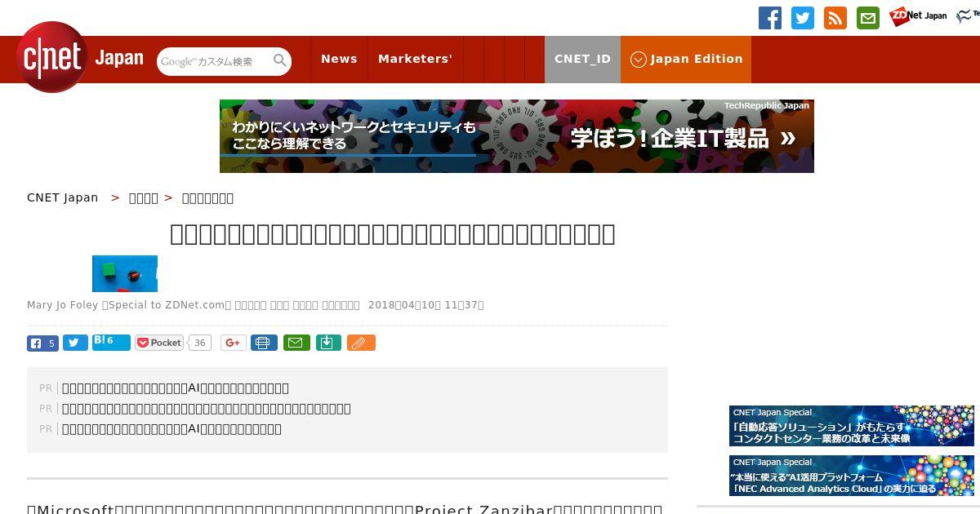The width and height of the screenshot is (980, 514).
Task: Bookmark article with Hatena B! button
Action: [111, 342]
